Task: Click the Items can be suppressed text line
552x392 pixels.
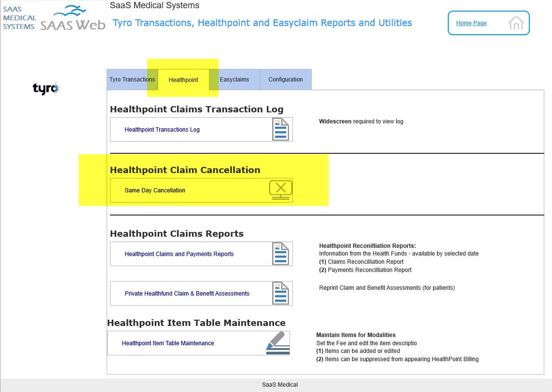Action: (398, 359)
